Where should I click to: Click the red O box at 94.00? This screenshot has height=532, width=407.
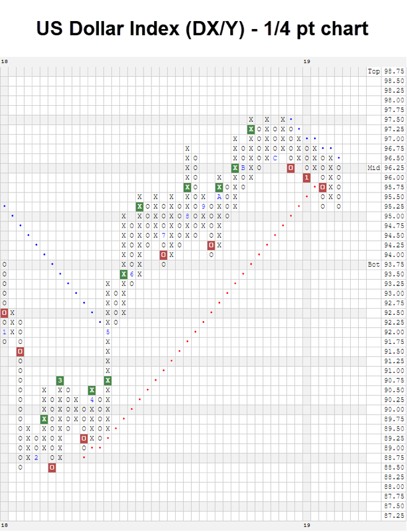click(163, 254)
